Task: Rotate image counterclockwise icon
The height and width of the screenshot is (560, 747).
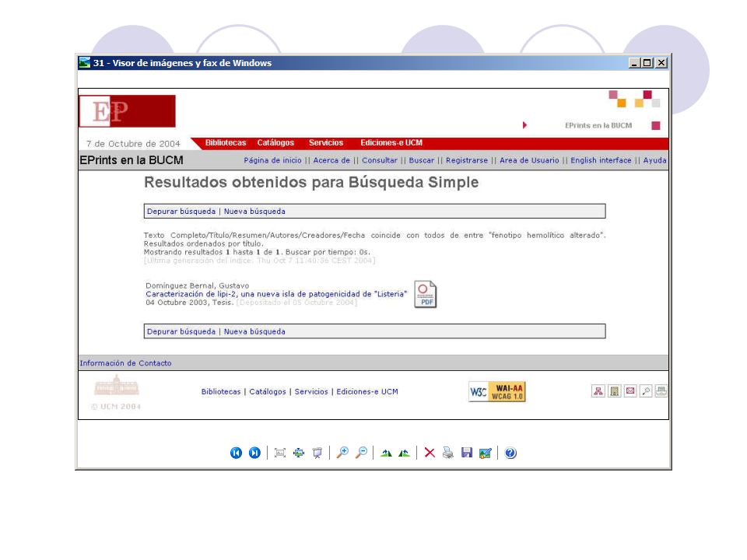Action: tap(404, 453)
